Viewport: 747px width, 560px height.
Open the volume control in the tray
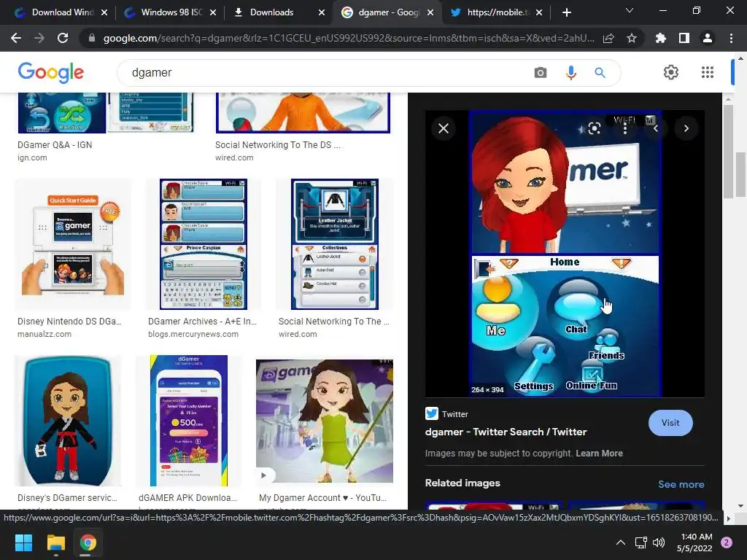point(659,542)
